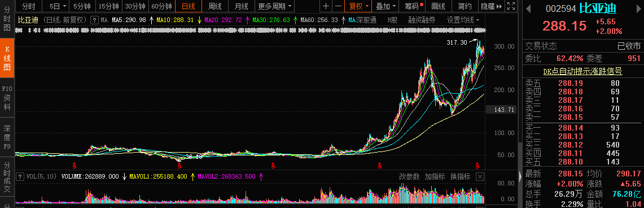The image size is (644, 208).
Task: Click the 委比 62.42% value
Action: pyautogui.click(x=570, y=58)
